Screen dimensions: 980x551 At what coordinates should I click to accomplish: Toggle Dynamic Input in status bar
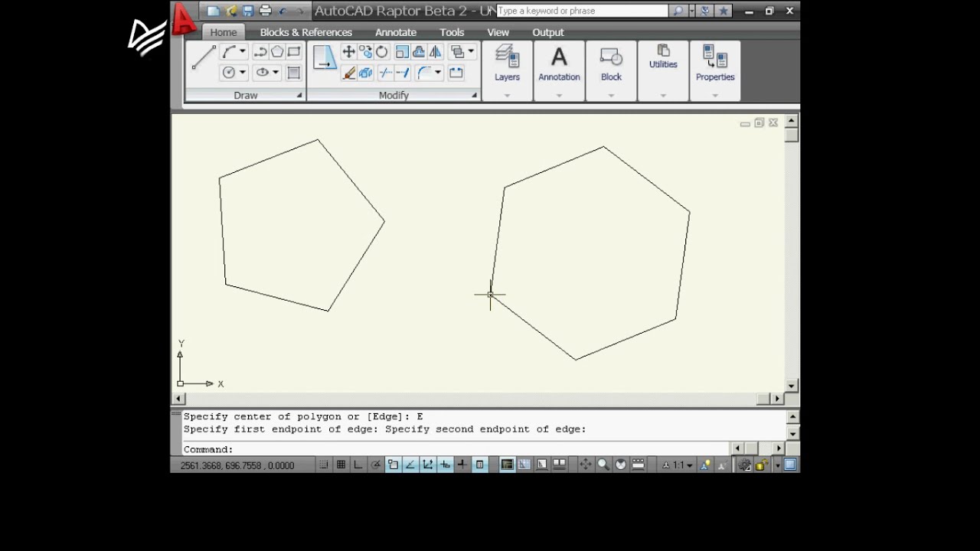[x=445, y=465]
